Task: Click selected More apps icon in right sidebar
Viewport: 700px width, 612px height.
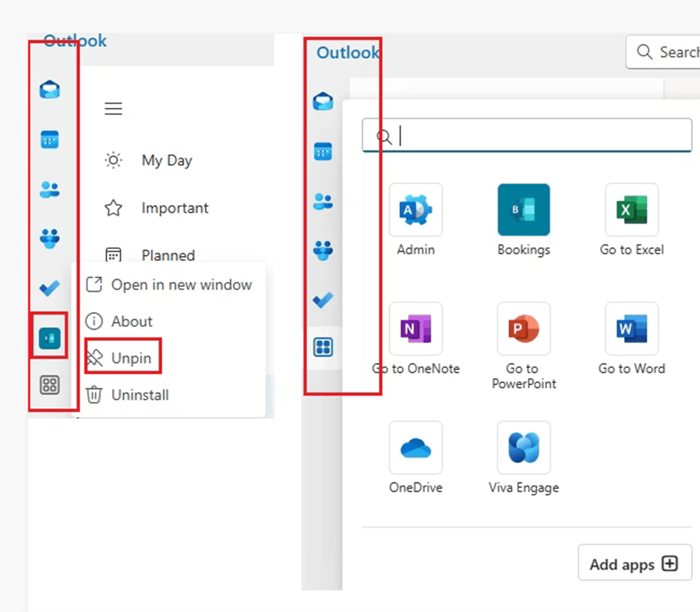Action: click(323, 347)
